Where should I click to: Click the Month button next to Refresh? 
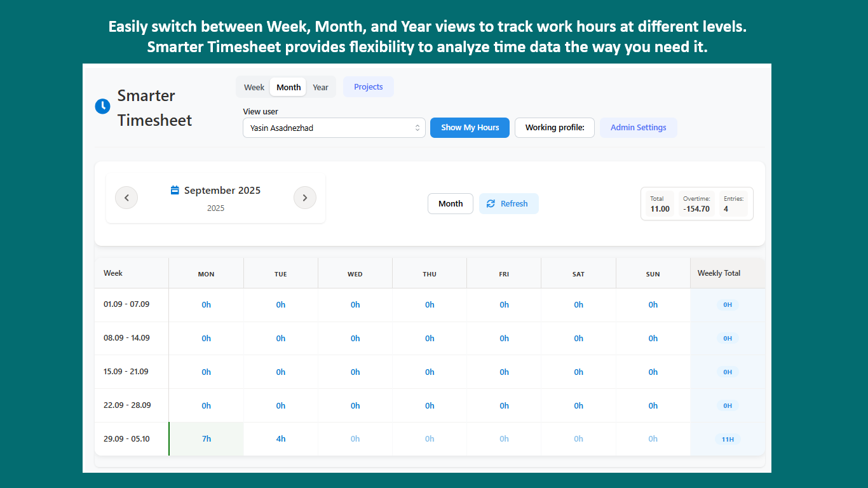[451, 204]
